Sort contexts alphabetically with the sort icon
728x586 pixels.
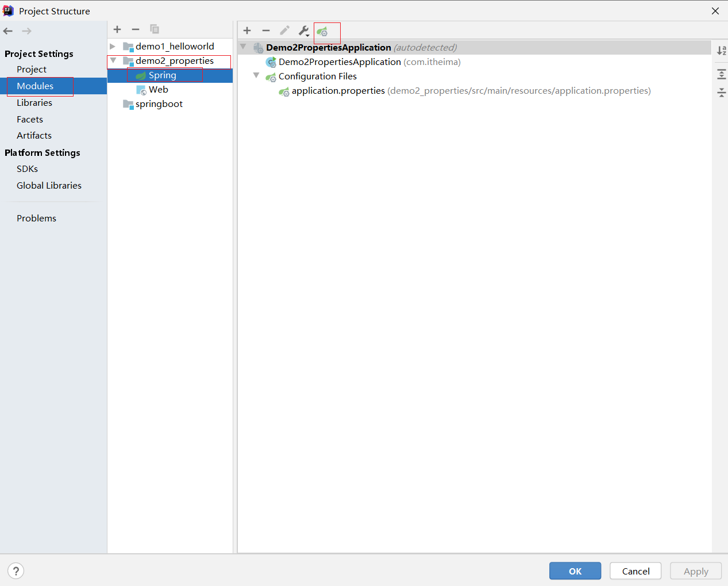721,51
